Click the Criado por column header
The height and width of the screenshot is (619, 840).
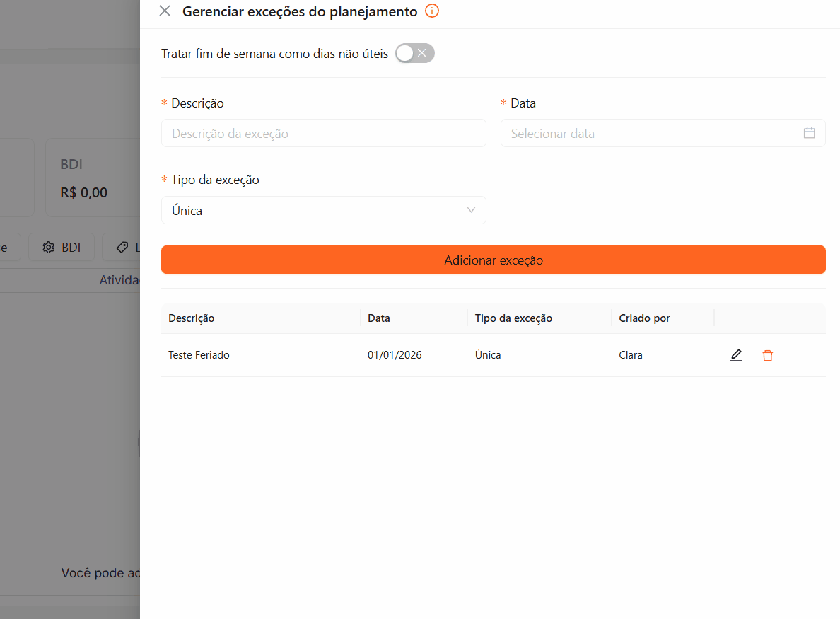tap(644, 318)
